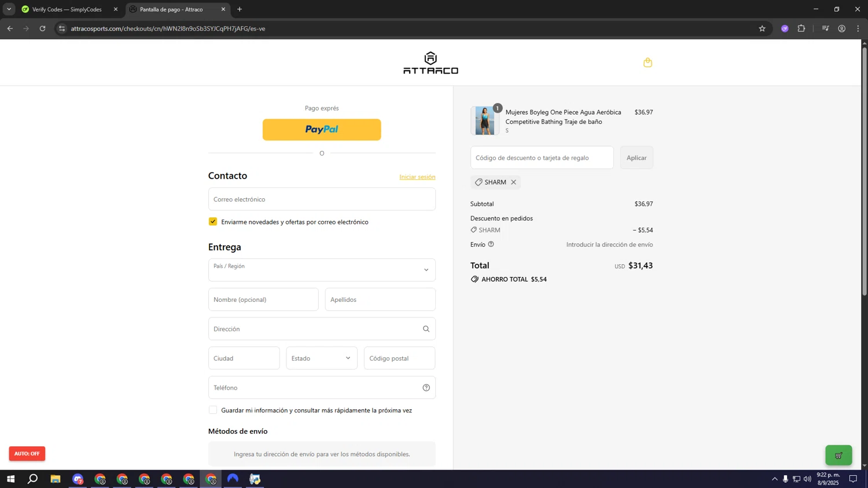This screenshot has width=868, height=488.
Task: Click the Nombre (opcional) field
Action: [x=263, y=300]
